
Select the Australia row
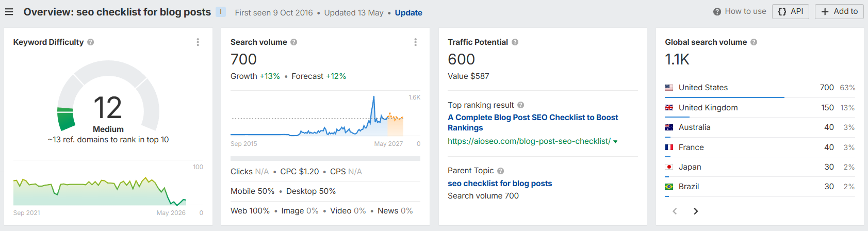pyautogui.click(x=760, y=127)
